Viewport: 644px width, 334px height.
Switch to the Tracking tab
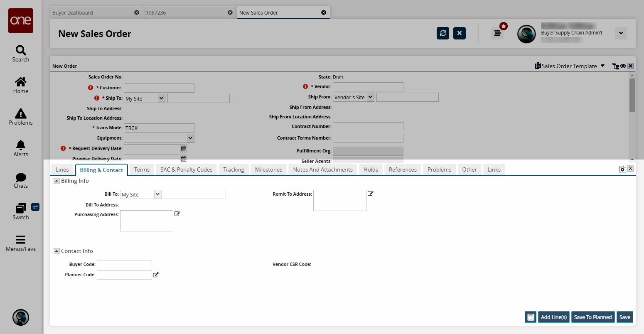[x=234, y=169]
